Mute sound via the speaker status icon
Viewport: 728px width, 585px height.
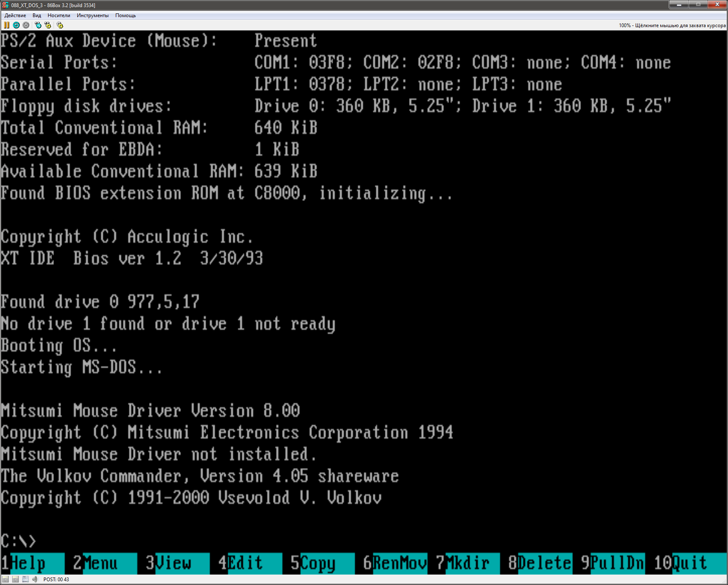coord(35,579)
